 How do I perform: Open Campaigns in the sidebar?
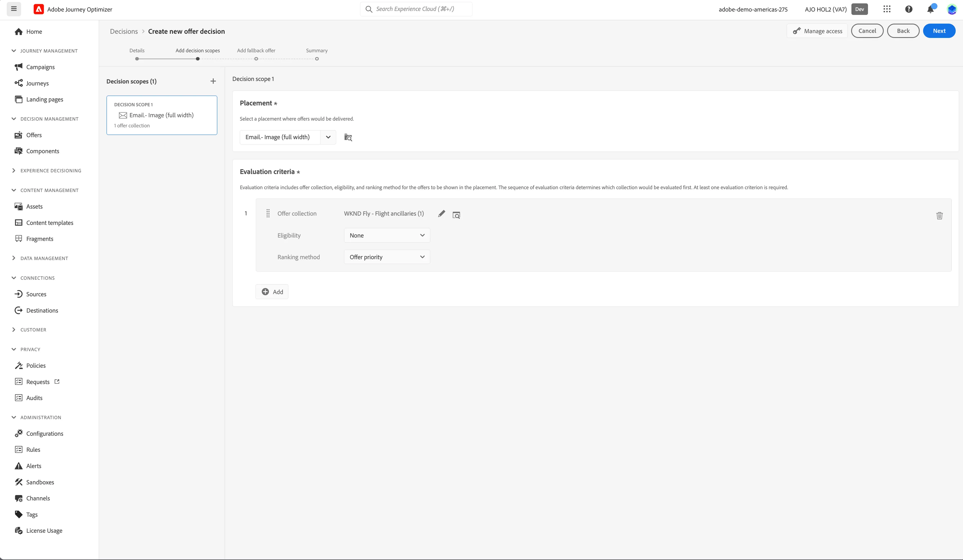40,67
